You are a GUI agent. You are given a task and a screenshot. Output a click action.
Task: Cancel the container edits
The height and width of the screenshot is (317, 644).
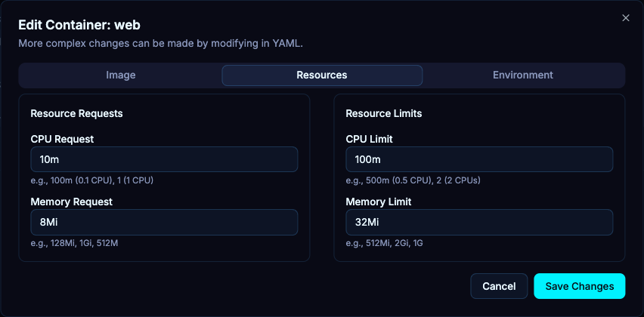499,286
